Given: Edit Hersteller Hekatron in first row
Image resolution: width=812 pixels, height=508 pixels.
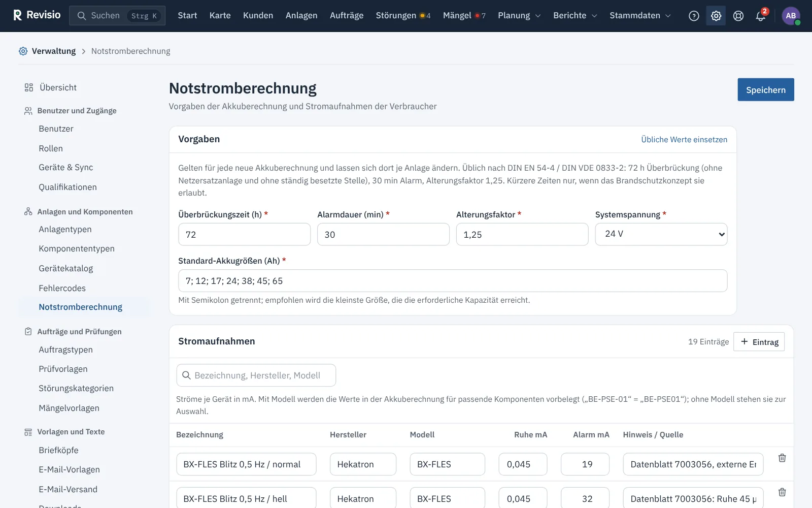Looking at the screenshot, I should point(363,464).
